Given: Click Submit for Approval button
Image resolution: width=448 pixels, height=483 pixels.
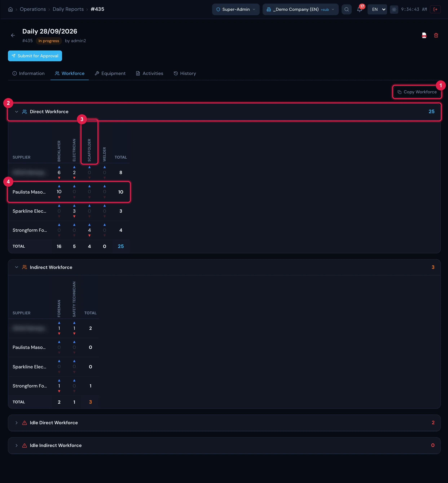Looking at the screenshot, I should [35, 56].
